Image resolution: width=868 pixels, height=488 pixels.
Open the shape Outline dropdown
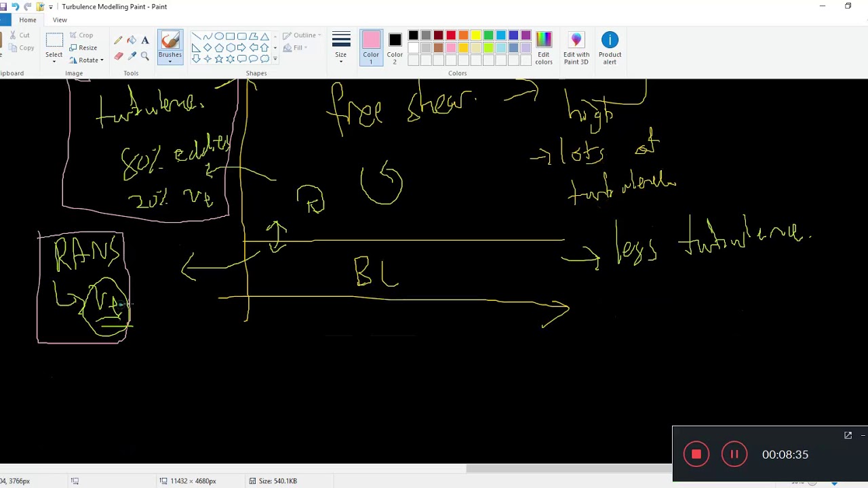(302, 35)
